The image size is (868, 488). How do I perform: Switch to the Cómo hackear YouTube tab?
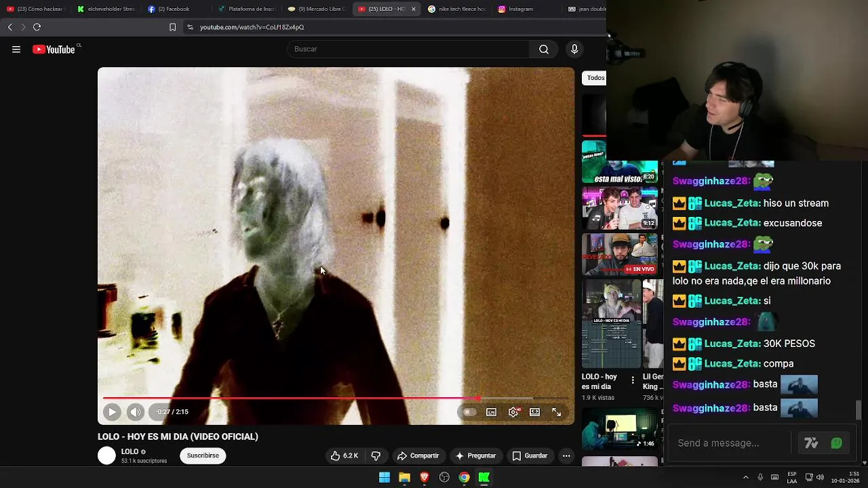pyautogui.click(x=35, y=9)
